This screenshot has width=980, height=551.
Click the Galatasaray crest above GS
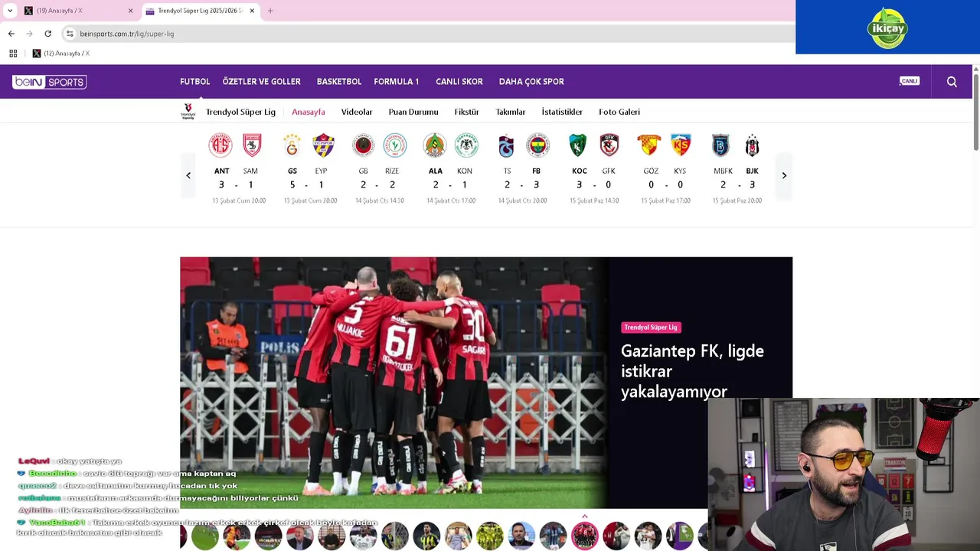(292, 145)
